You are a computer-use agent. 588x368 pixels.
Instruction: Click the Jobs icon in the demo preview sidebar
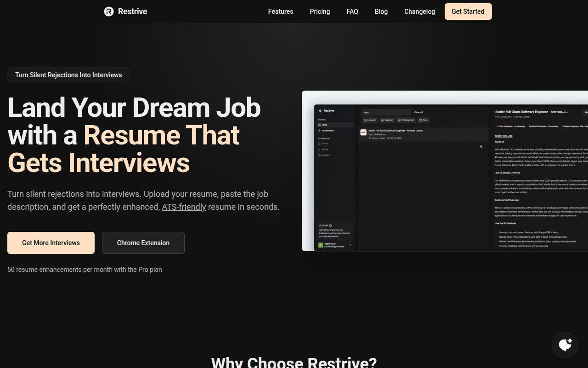[319, 125]
